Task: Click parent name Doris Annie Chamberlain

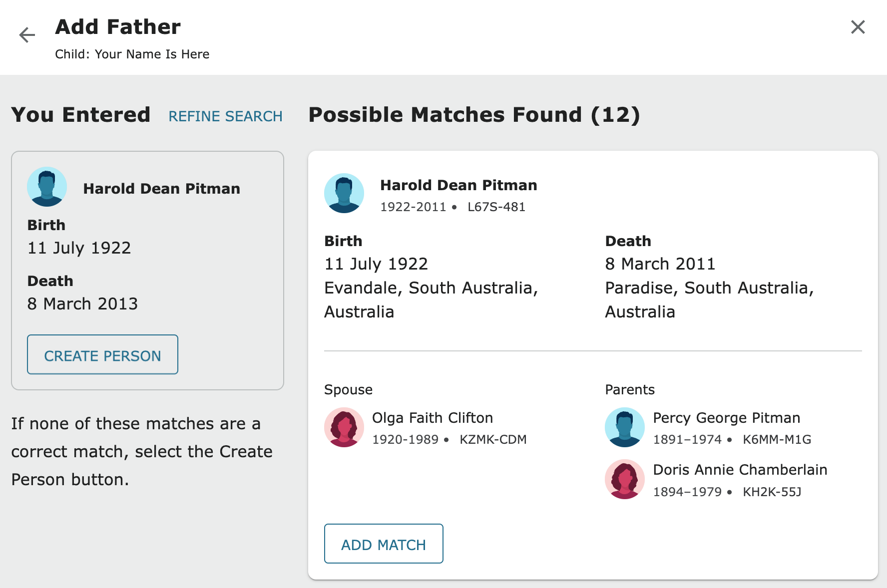Action: click(740, 469)
